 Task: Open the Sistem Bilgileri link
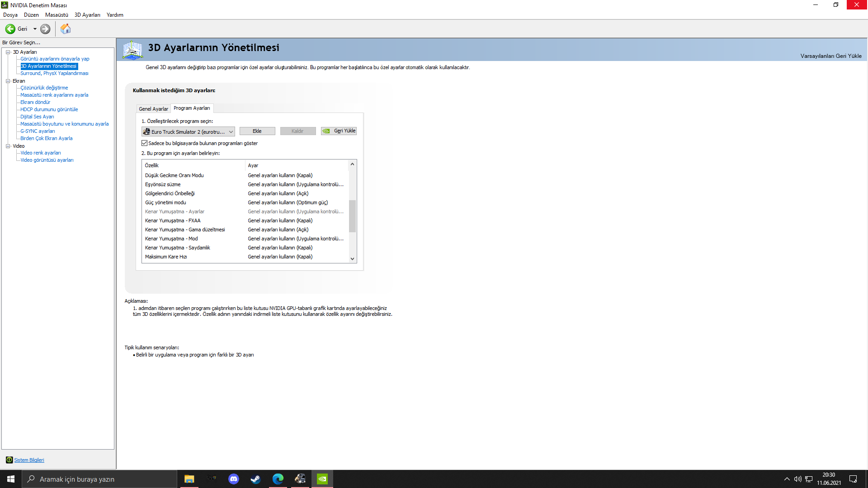click(x=29, y=460)
